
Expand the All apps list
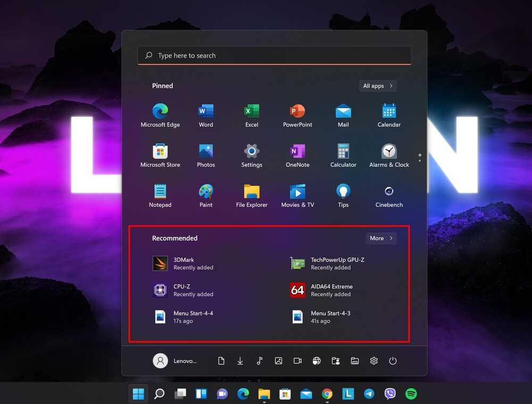pyautogui.click(x=378, y=86)
